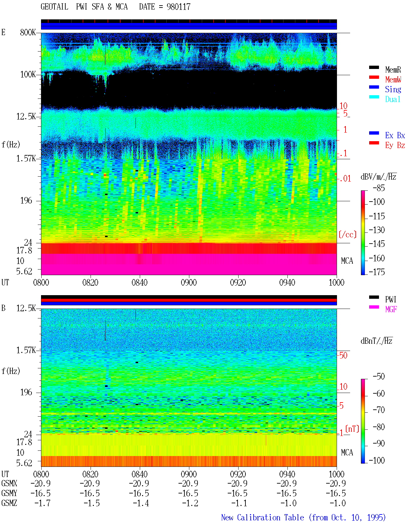Image resolution: width=420 pixels, height=523 pixels.
Task: Click the dBV/m color scale bar
Action: [x=363, y=233]
